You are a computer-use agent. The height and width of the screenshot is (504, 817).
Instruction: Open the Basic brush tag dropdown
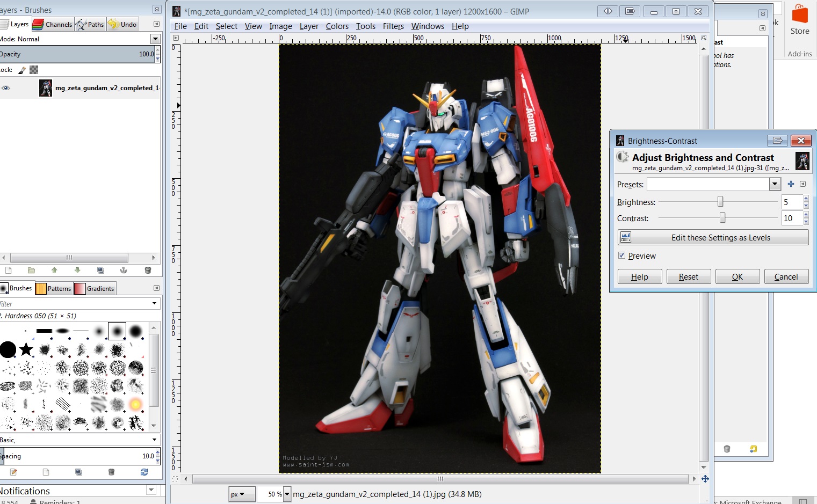tap(155, 440)
